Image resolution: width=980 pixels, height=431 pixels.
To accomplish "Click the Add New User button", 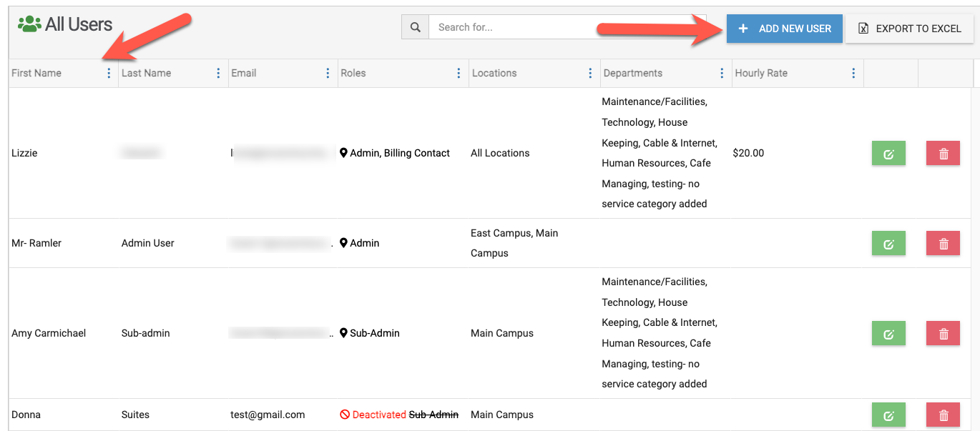I will point(784,29).
